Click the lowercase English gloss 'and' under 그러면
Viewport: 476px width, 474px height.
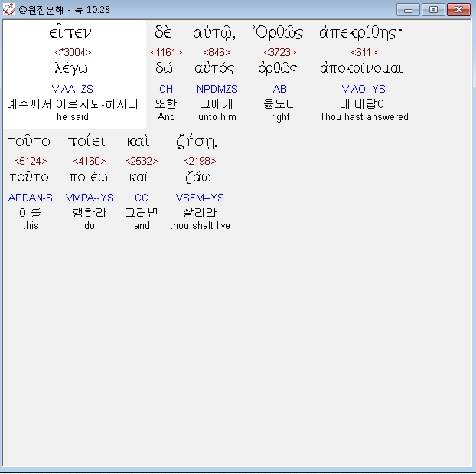click(142, 225)
